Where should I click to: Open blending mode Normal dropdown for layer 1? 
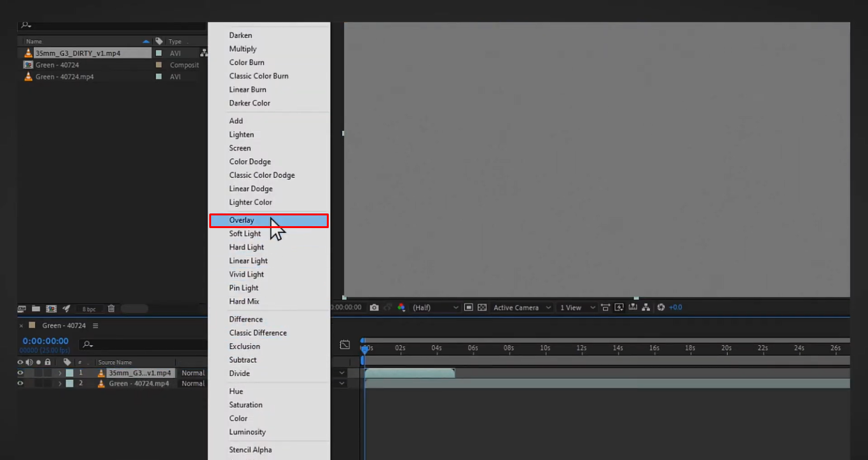click(x=193, y=373)
